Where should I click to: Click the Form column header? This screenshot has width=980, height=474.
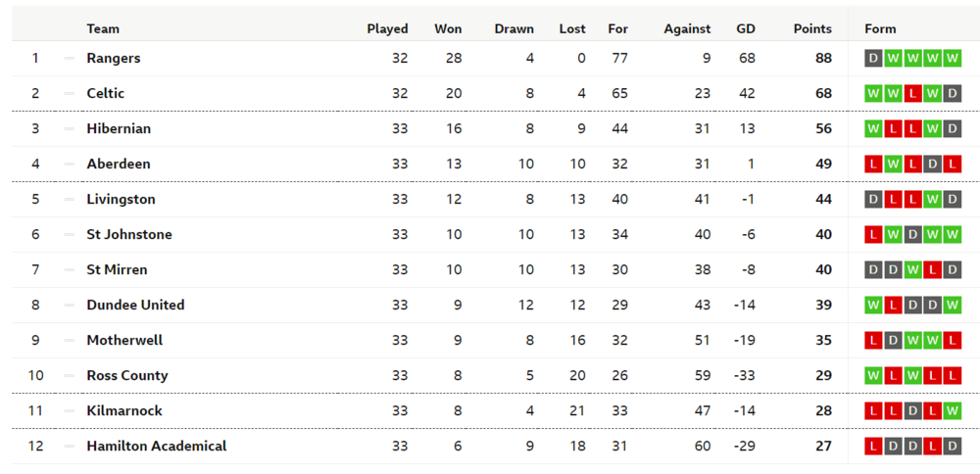click(x=880, y=29)
